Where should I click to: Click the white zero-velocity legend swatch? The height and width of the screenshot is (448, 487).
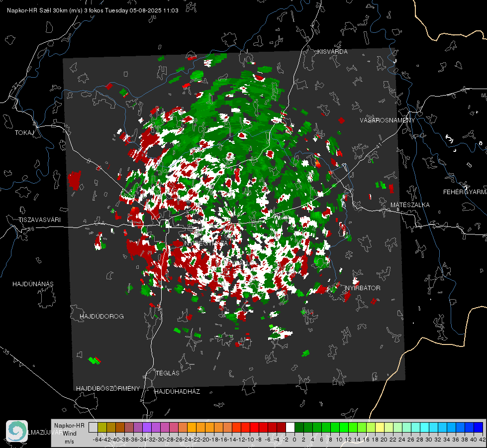(x=290, y=427)
